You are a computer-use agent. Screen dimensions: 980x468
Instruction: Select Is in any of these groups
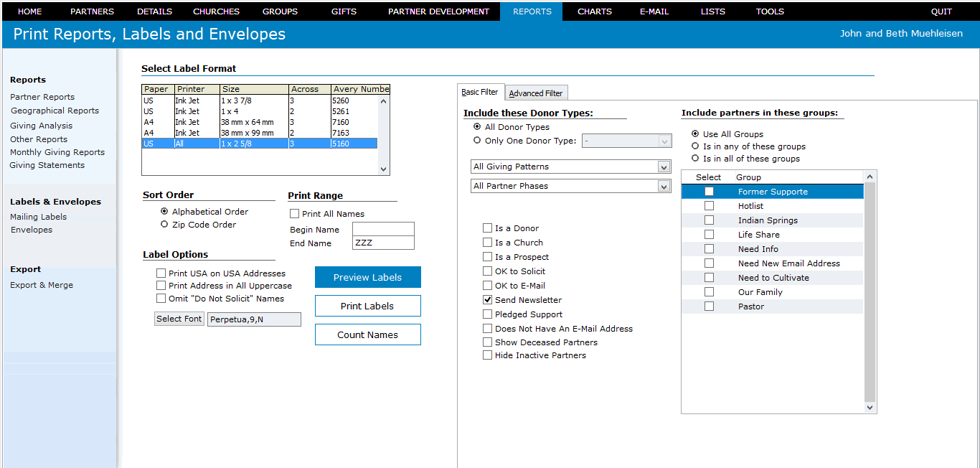[695, 146]
